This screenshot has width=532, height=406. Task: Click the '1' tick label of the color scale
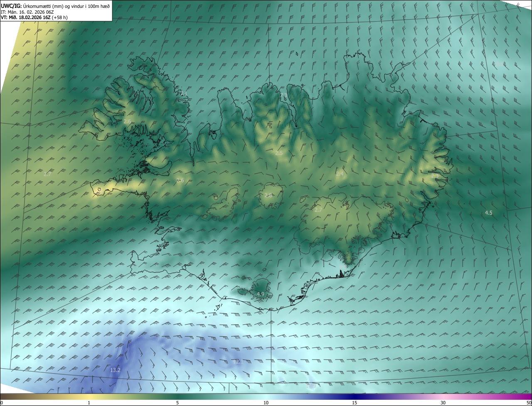coord(89,403)
